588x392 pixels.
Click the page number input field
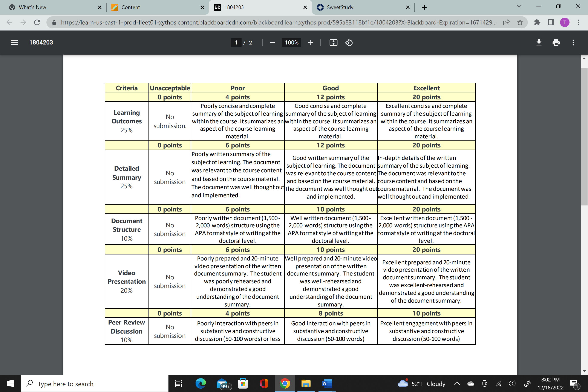tap(236, 43)
